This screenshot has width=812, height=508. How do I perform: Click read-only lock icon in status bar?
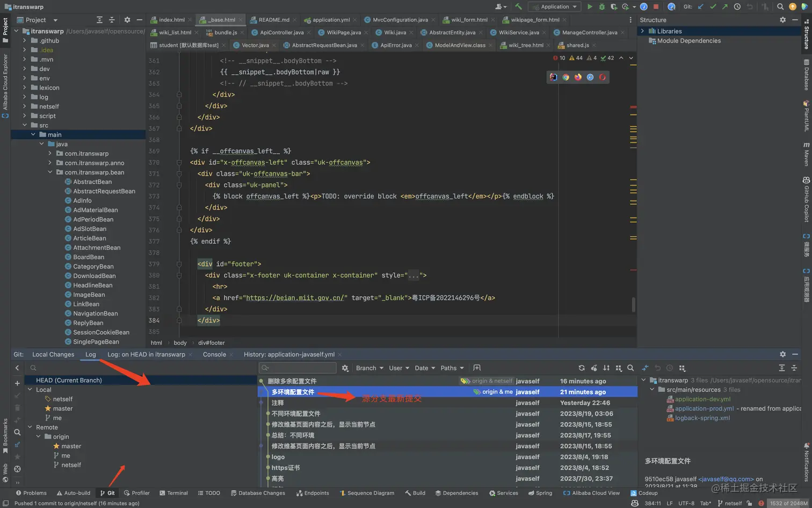[x=750, y=503]
